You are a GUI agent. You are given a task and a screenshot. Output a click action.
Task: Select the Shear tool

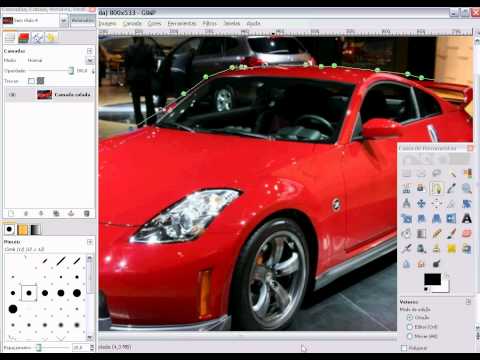click(x=421, y=219)
